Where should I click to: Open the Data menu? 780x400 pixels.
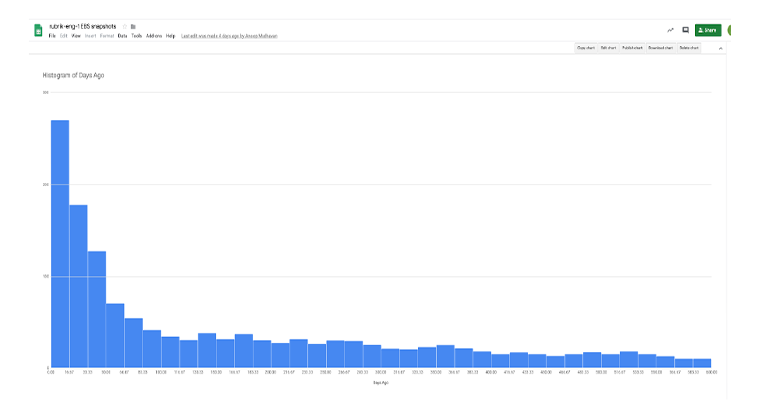click(122, 36)
